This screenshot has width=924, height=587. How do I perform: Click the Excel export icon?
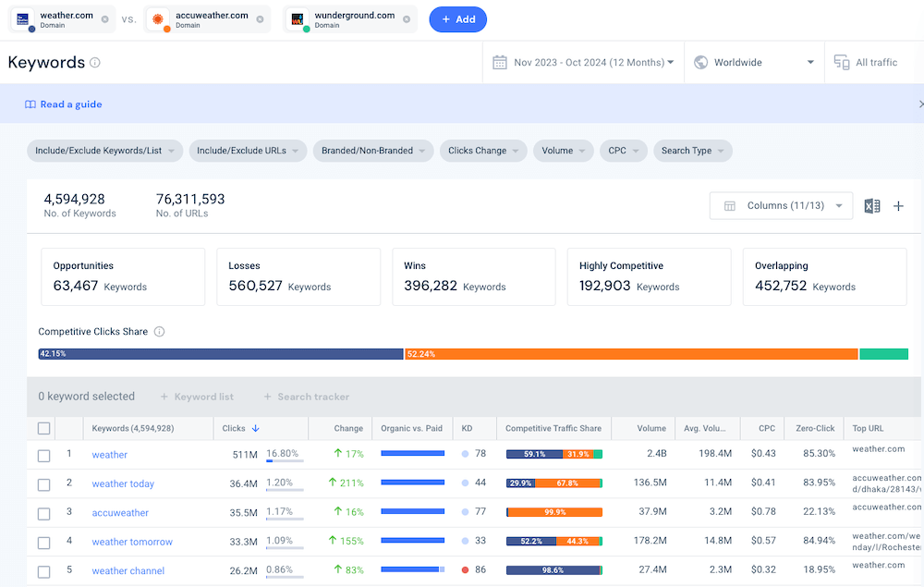tap(871, 206)
